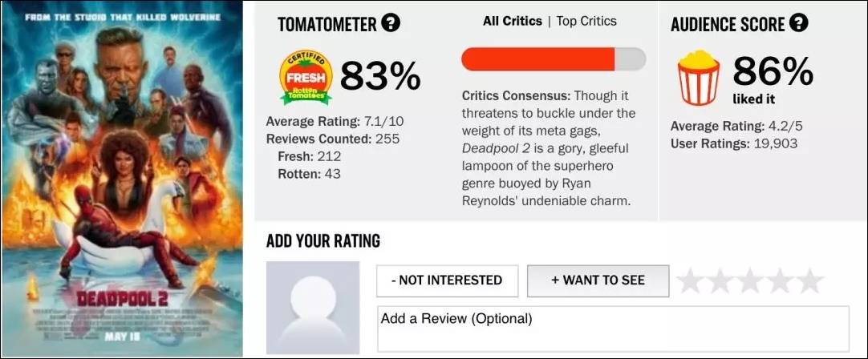This screenshot has height=359, width=868.
Task: Switch to the All Critics tab
Action: click(512, 21)
